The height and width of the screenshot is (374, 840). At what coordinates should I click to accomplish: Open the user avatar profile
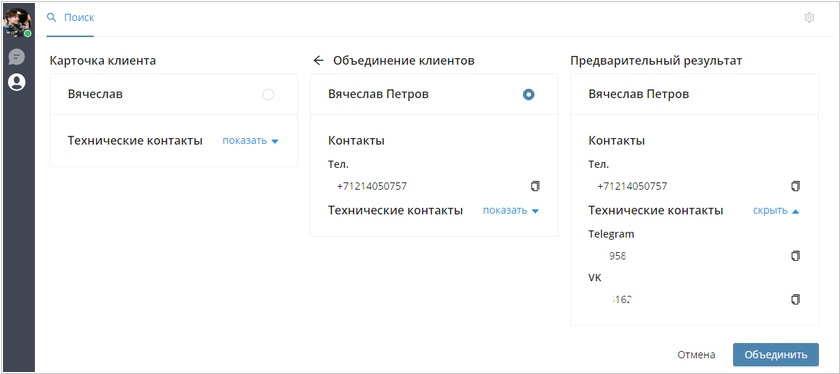17,22
